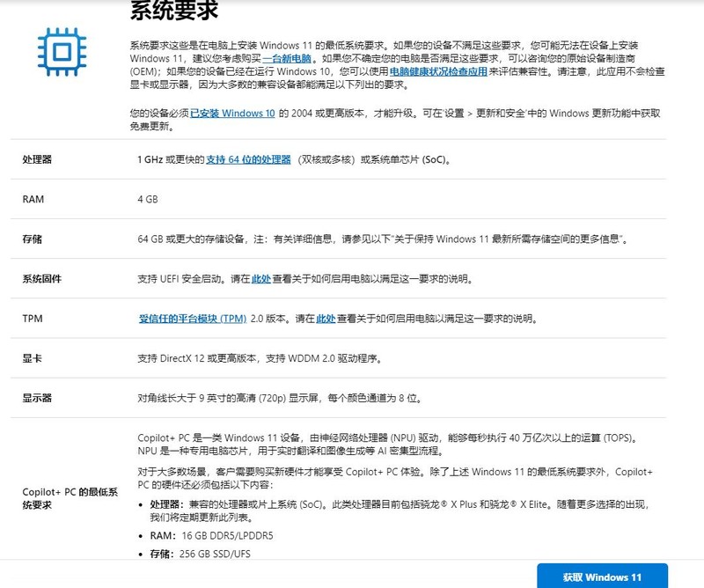Click the '4 GB' RAM value
Image resolution: width=704 pixels, height=588 pixels.
click(148, 200)
